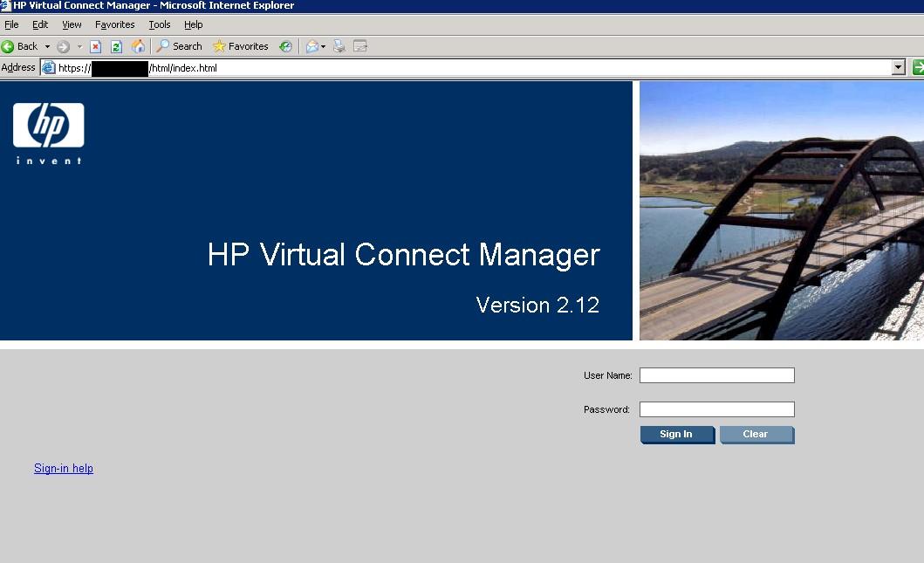Open Favorites using the star icon
924x563 pixels.
(220, 46)
